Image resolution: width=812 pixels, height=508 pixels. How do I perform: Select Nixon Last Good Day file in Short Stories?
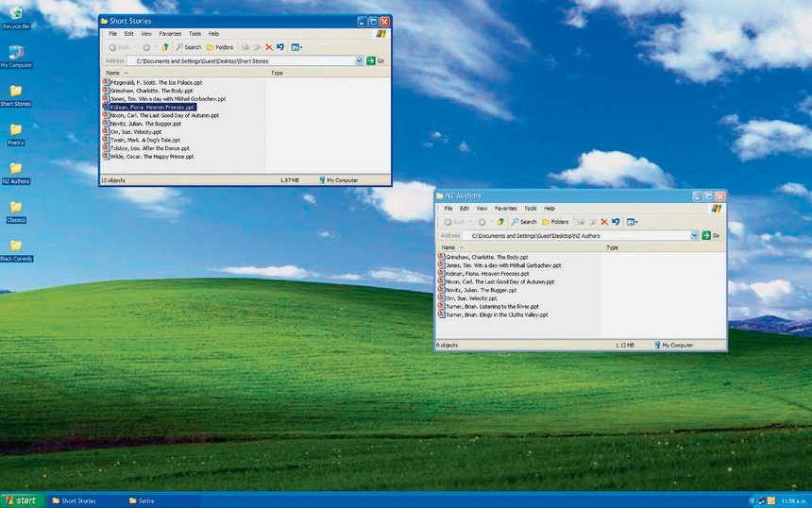[161, 115]
